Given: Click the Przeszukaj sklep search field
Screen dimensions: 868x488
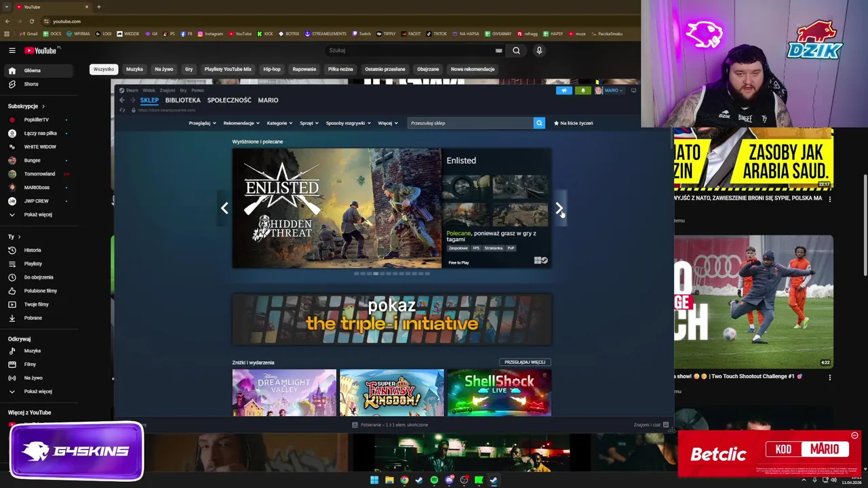Looking at the screenshot, I should (x=471, y=123).
